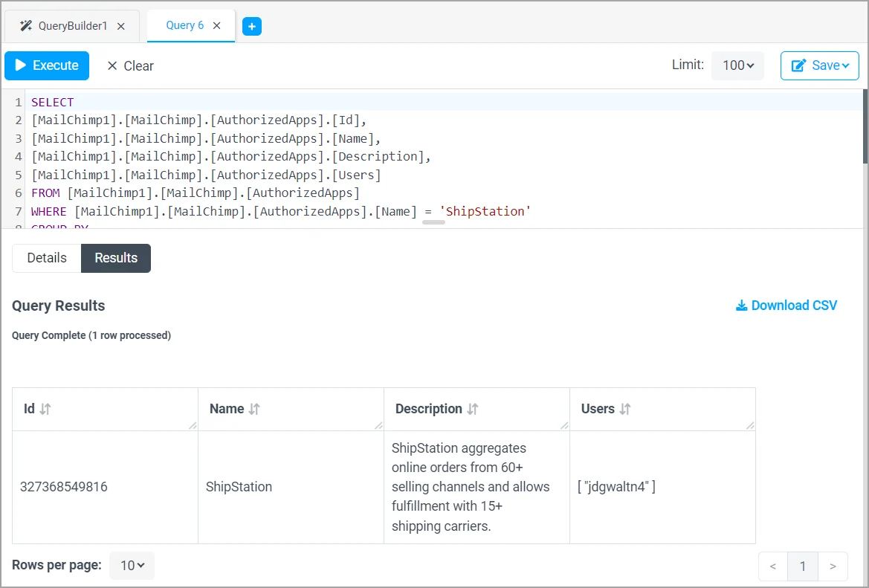Screen dimensions: 869x588
Task: Open the Limit 100 dropdown
Action: [x=737, y=65]
